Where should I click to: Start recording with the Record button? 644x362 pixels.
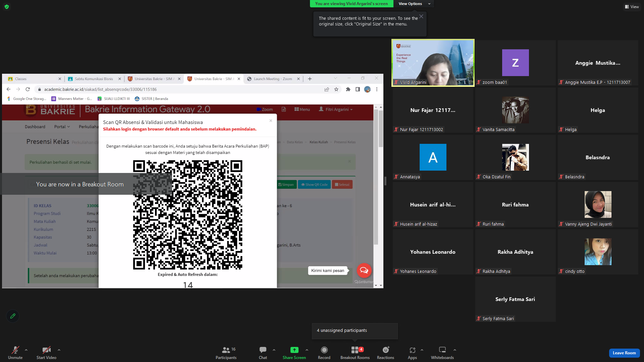coord(324,353)
